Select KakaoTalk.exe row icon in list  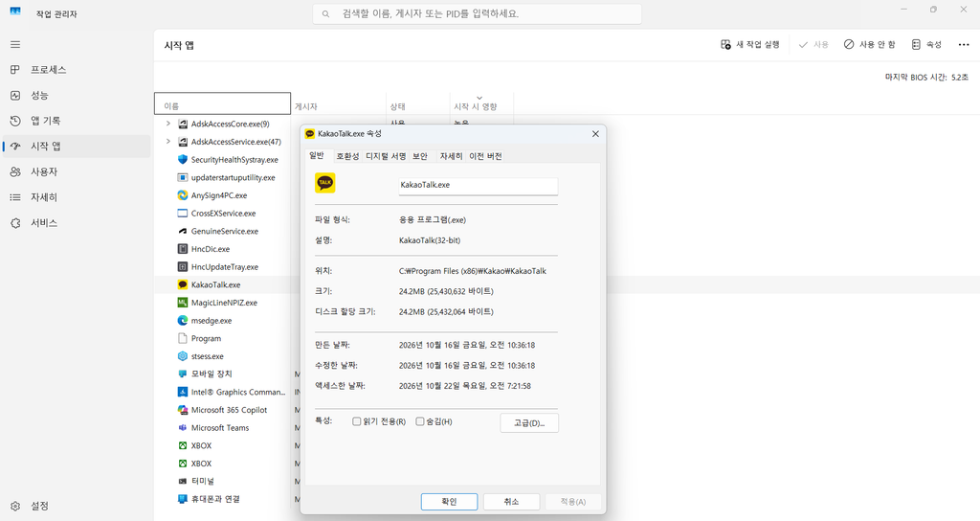pos(183,284)
